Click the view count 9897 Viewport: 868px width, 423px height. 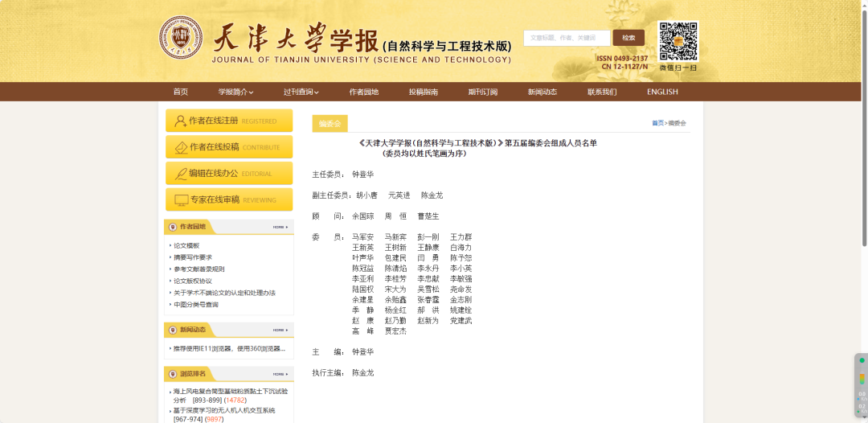215,419
